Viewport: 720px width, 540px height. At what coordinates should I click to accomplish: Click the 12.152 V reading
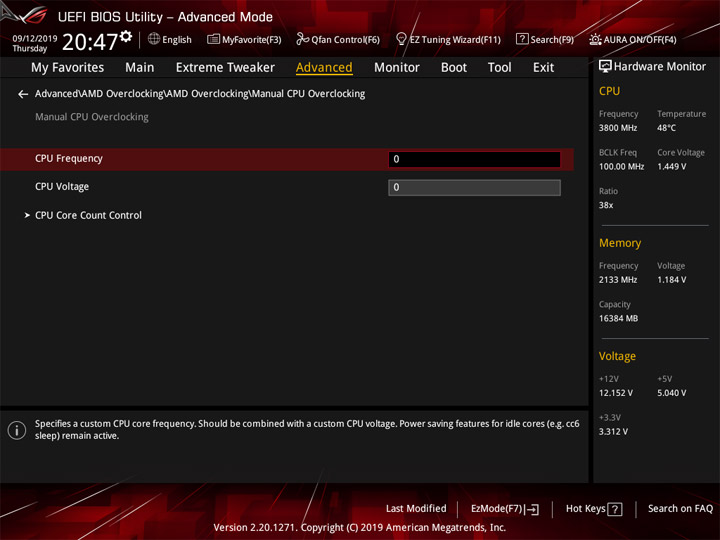(x=615, y=393)
